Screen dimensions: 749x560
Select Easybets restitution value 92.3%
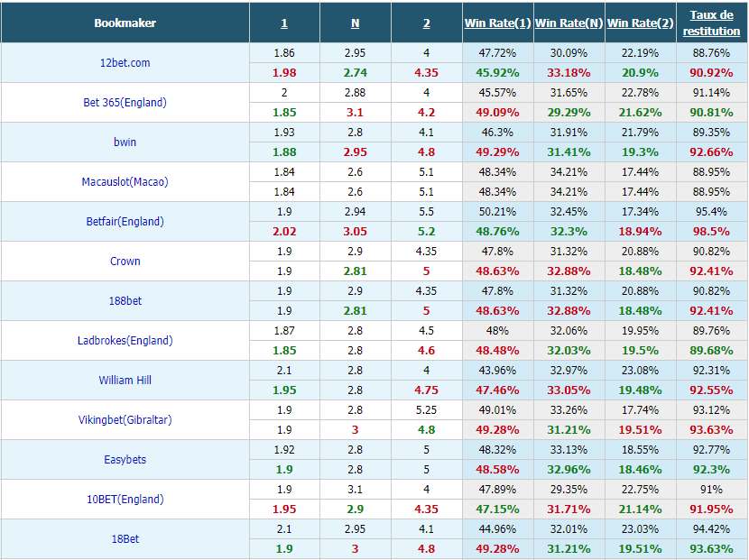(x=711, y=469)
